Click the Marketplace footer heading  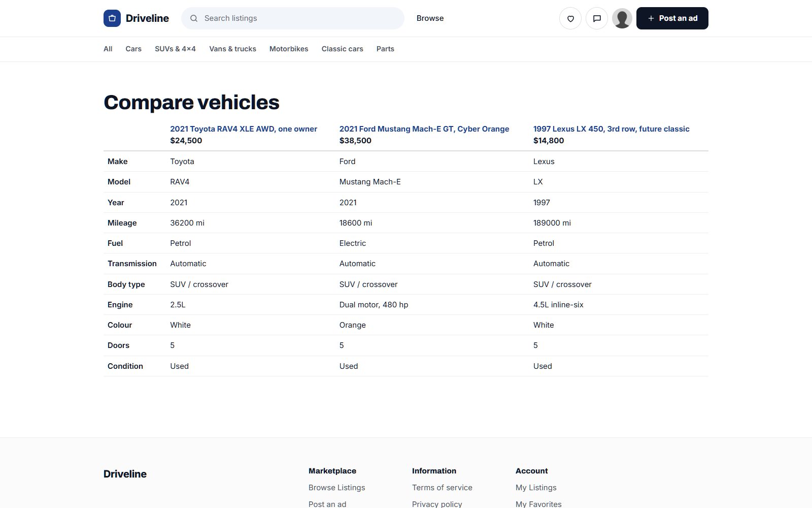click(332, 471)
